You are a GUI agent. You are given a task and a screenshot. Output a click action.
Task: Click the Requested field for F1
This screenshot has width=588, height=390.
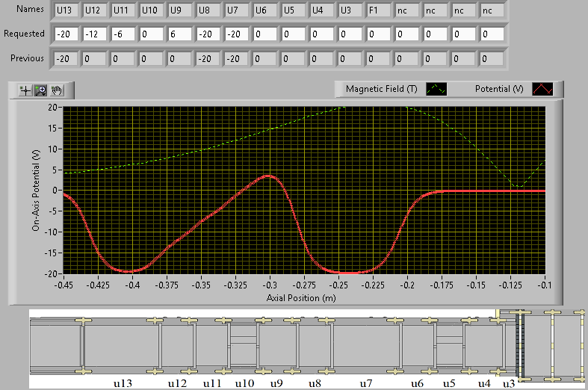click(379, 34)
